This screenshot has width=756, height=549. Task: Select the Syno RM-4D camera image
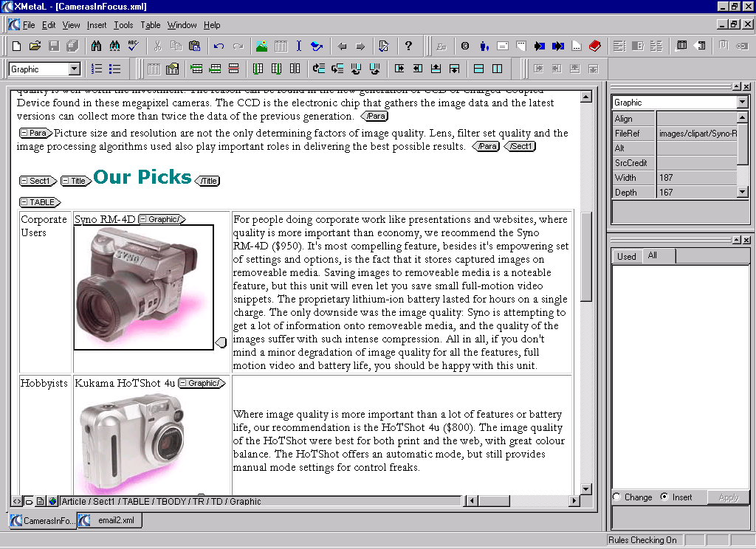pyautogui.click(x=144, y=287)
